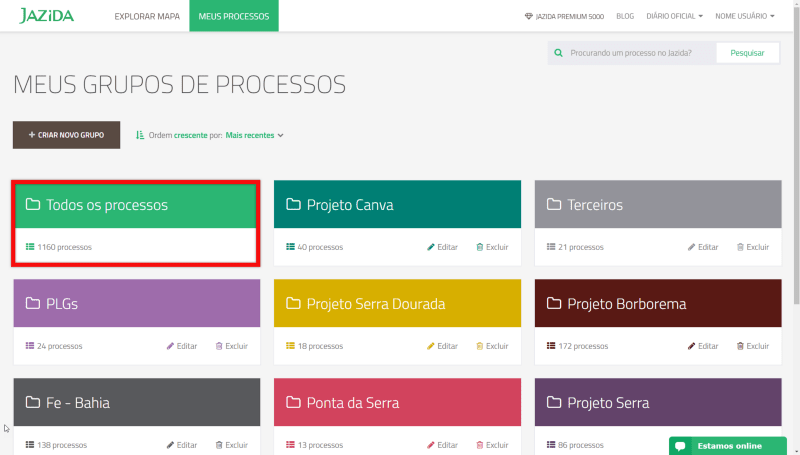Viewport: 800px width, 455px height.
Task: Click trash icon in Ponta da Serra card
Action: pos(480,445)
